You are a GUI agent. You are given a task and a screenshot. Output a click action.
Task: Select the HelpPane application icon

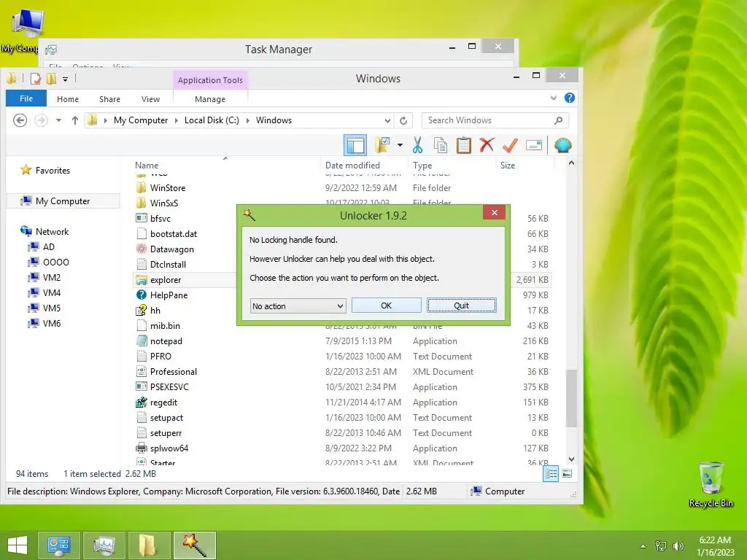pos(142,295)
